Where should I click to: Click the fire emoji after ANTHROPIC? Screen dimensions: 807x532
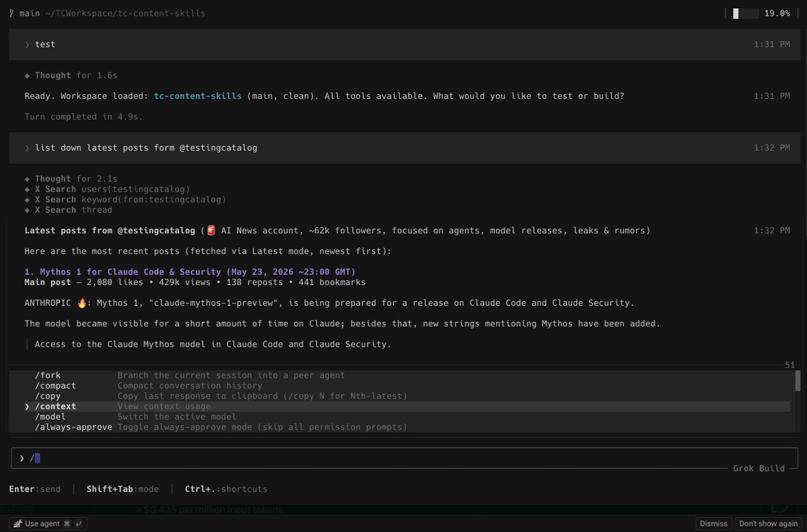(82, 303)
